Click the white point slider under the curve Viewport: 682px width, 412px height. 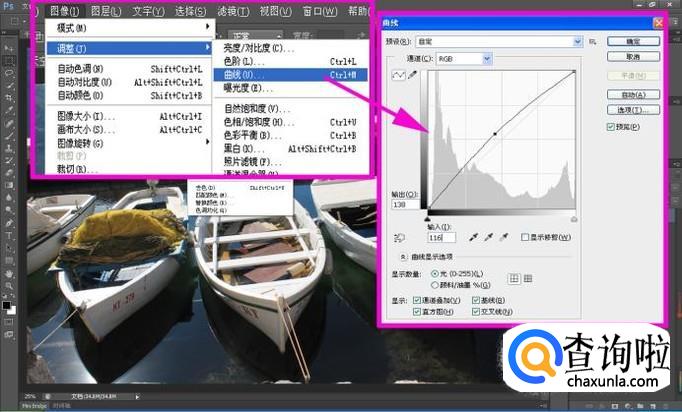tap(574, 219)
